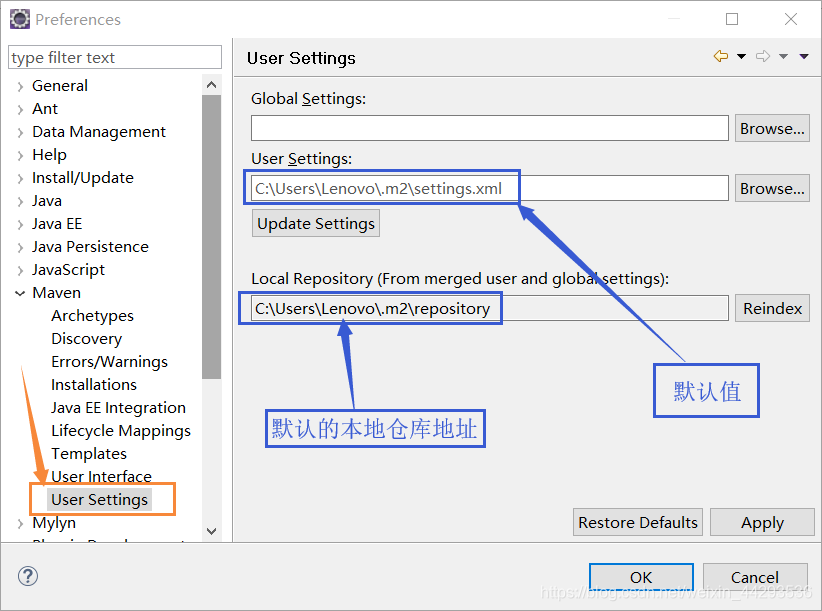Screen dimensions: 822x611
Task: Click the User Settings path field
Action: tap(490, 188)
